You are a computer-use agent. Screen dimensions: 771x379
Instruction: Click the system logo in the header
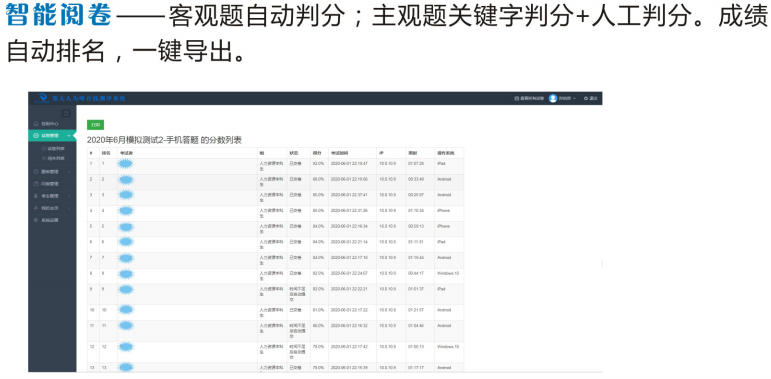pos(43,98)
